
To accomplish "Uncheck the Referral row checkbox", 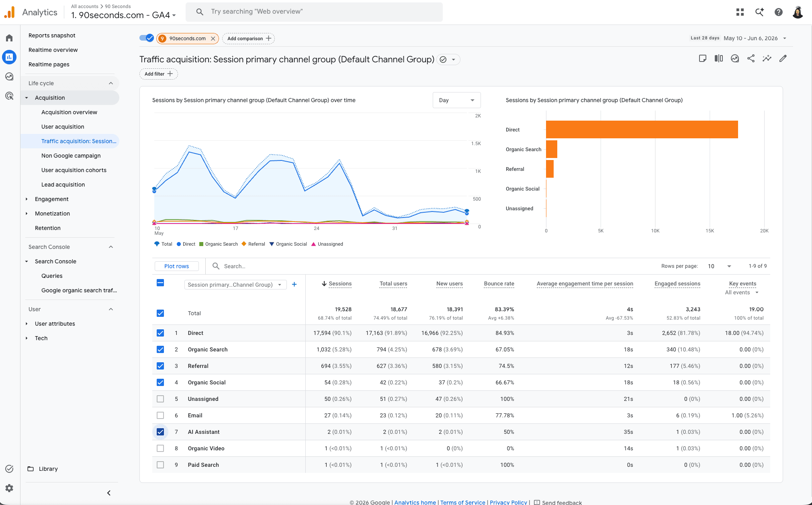I will click(x=160, y=366).
